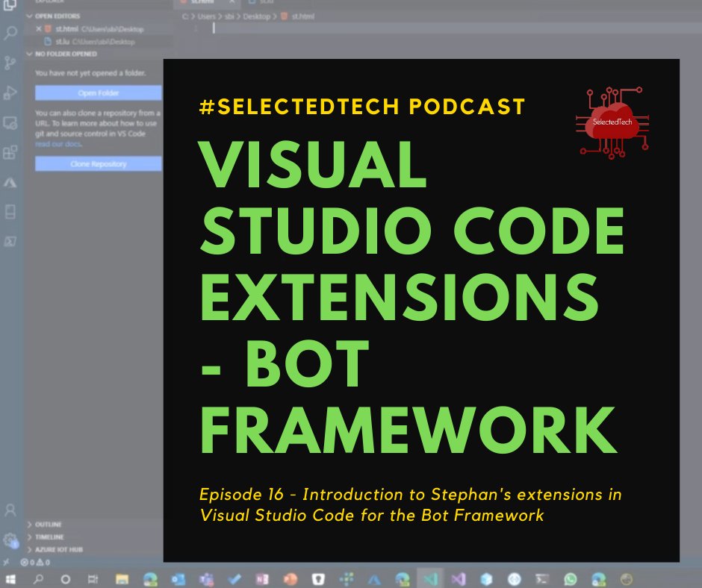Open Task View on the taskbar

[x=93, y=579]
